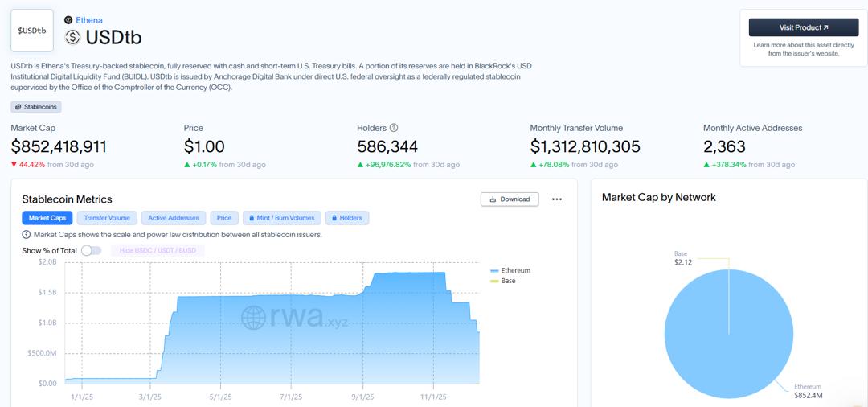Click the Market Cap by Network heading
Screen dimensions: 868x407
(x=659, y=197)
